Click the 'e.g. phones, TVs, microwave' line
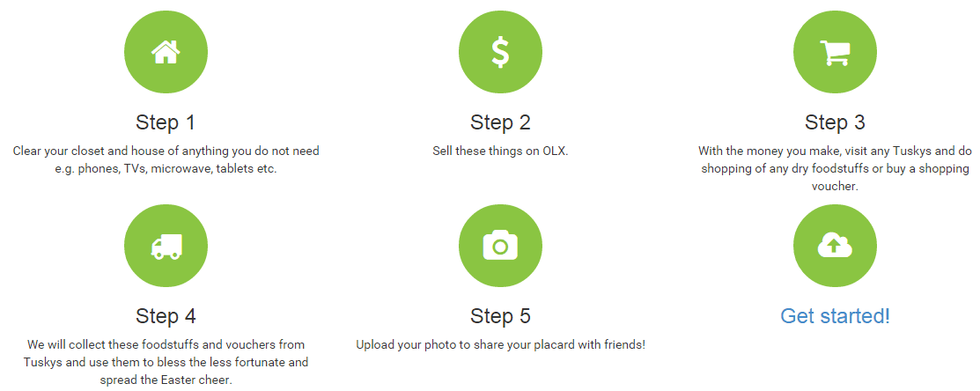 [166, 169]
